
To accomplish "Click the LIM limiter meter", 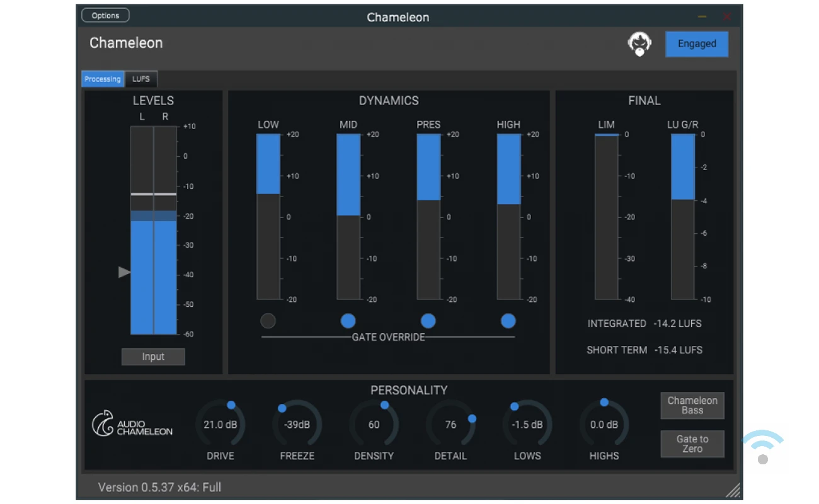I will point(607,217).
